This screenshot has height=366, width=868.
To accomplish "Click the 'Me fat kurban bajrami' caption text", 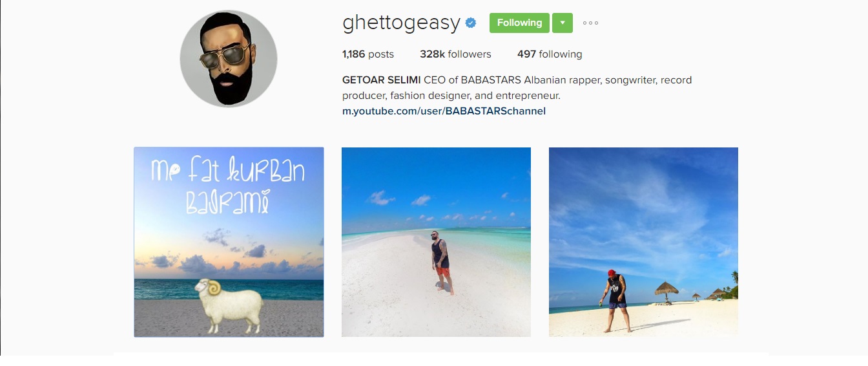I will coord(227,186).
